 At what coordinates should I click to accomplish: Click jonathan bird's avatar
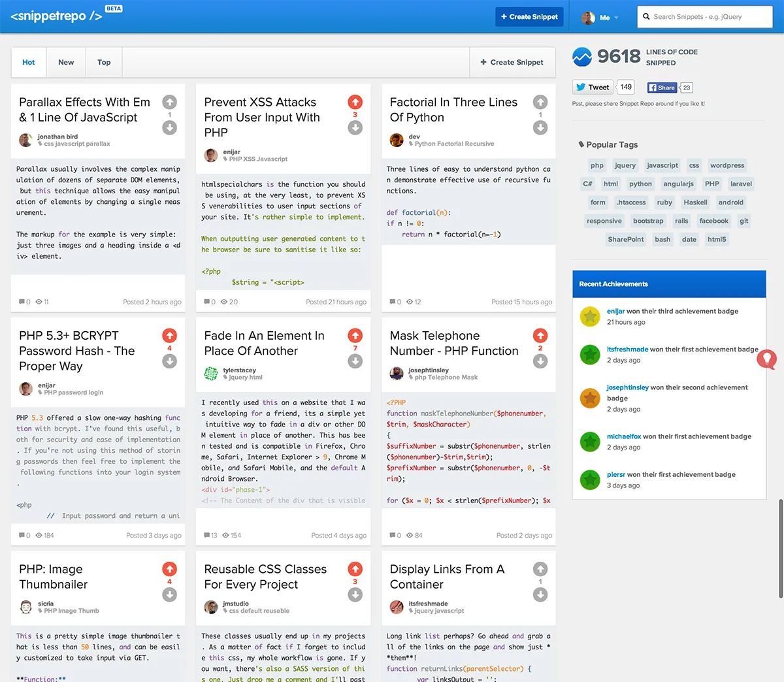point(25,140)
